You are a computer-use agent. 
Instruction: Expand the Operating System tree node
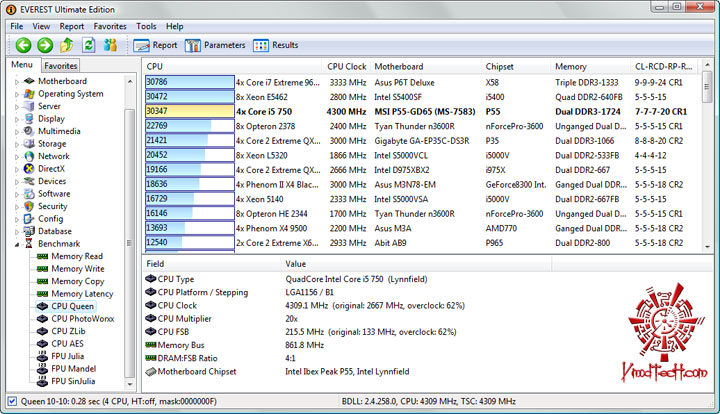tap(17, 94)
